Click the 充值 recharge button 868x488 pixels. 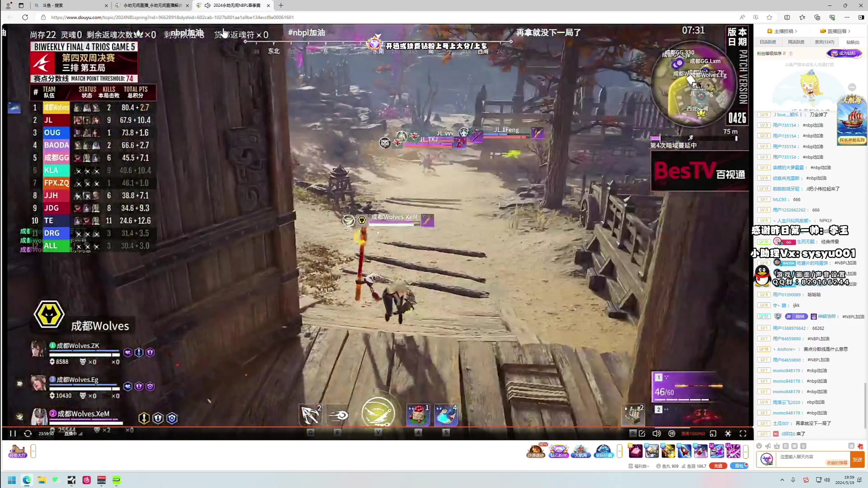[x=718, y=466]
